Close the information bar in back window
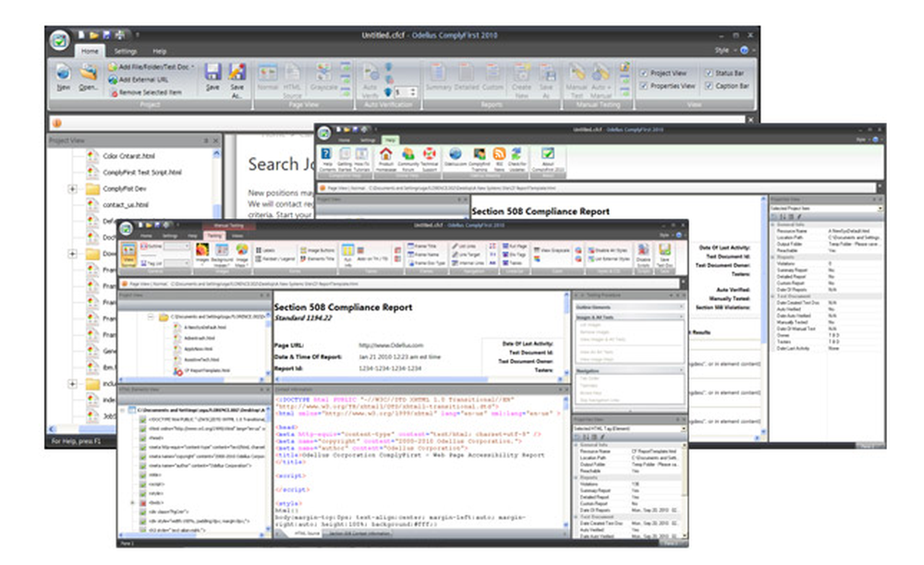Screen dimensions: 924x565 750,120
